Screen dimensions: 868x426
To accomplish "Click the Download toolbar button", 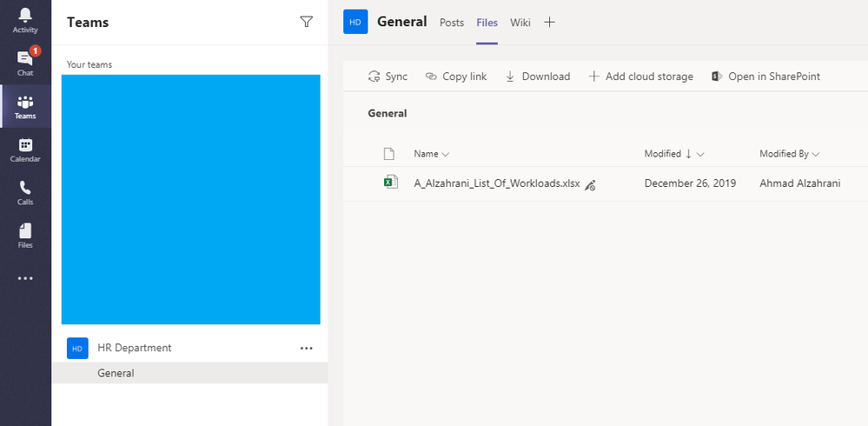I will [538, 77].
